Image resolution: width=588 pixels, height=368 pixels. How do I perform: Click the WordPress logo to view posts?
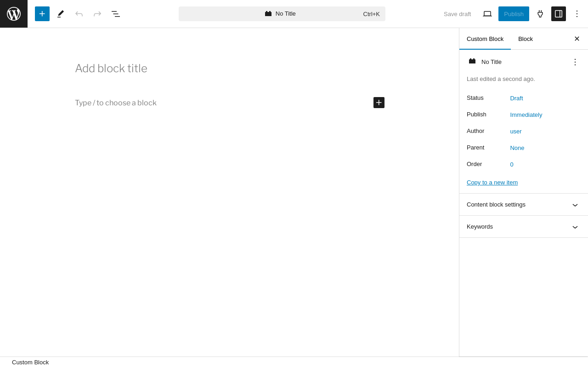pyautogui.click(x=14, y=14)
